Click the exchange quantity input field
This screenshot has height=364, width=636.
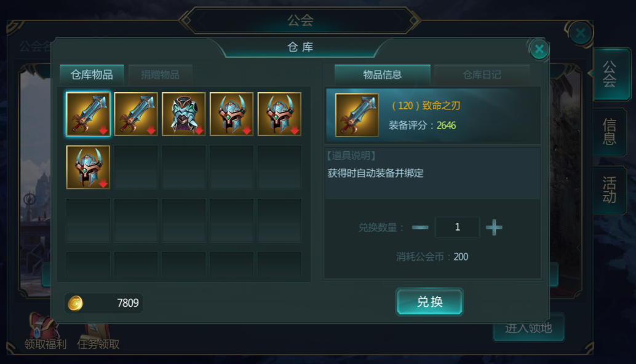pos(457,228)
